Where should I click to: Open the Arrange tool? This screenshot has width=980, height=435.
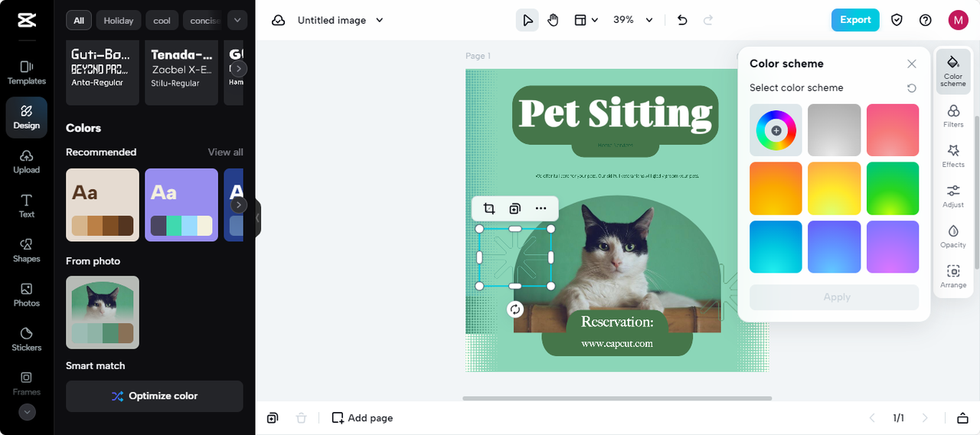(953, 276)
